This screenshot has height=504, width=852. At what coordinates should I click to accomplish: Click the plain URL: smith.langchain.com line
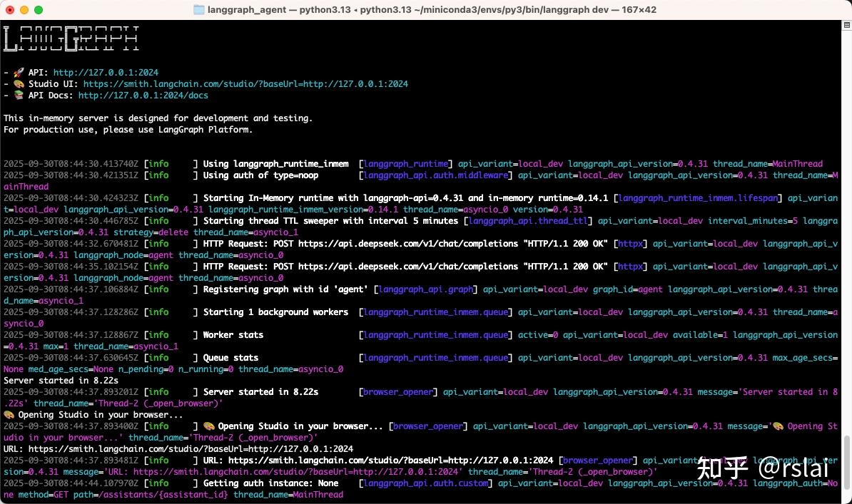[178, 449]
